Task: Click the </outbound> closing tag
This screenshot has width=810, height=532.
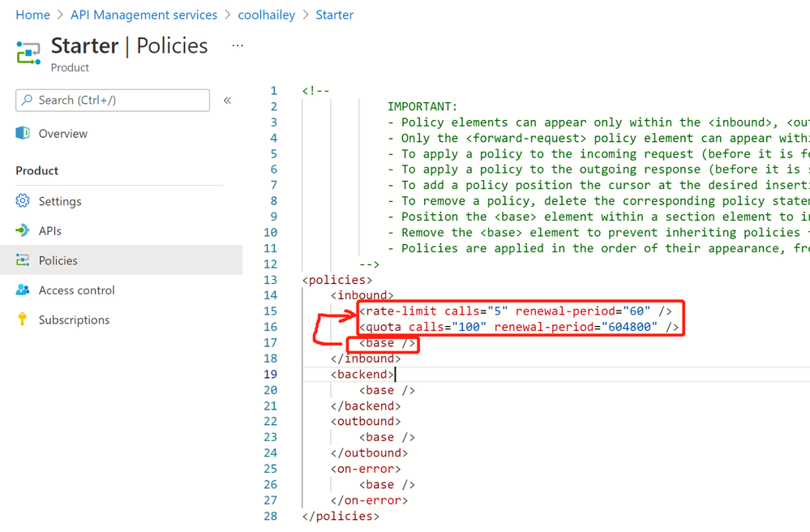Action: click(x=370, y=453)
